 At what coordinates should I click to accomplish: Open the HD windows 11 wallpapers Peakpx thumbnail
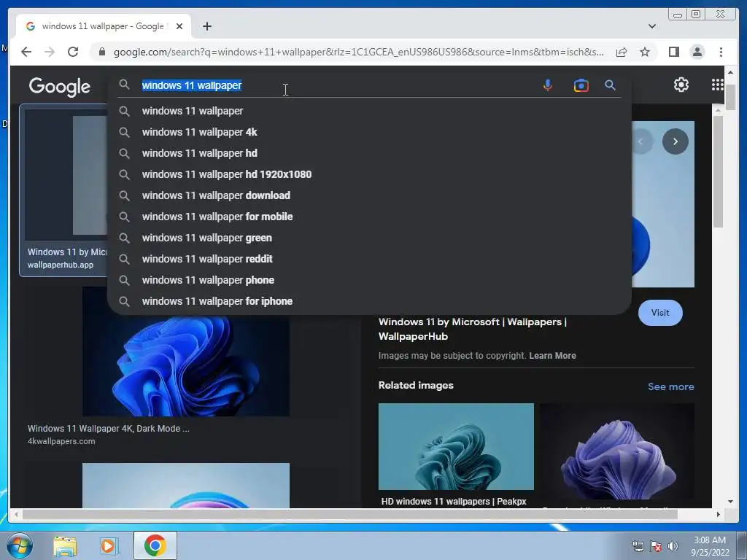456,447
